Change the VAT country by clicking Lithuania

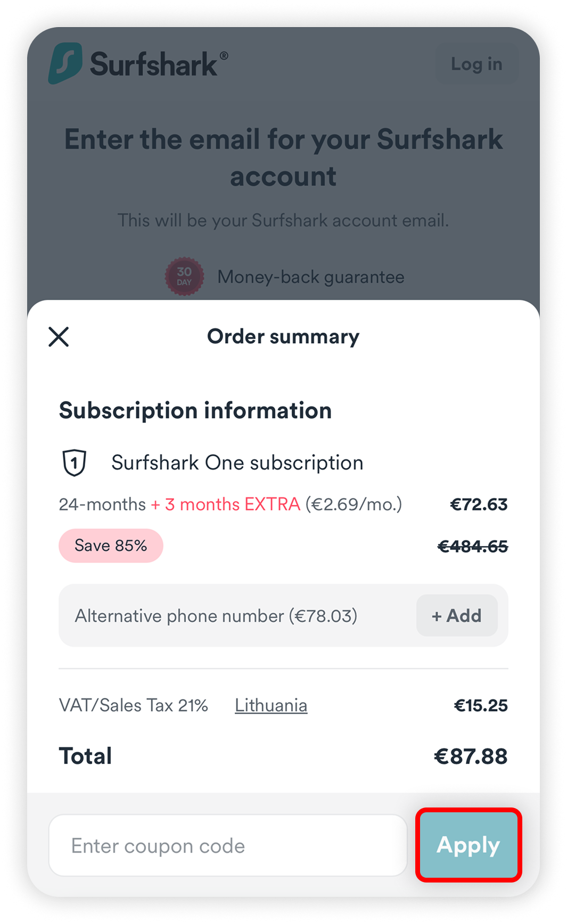point(271,705)
